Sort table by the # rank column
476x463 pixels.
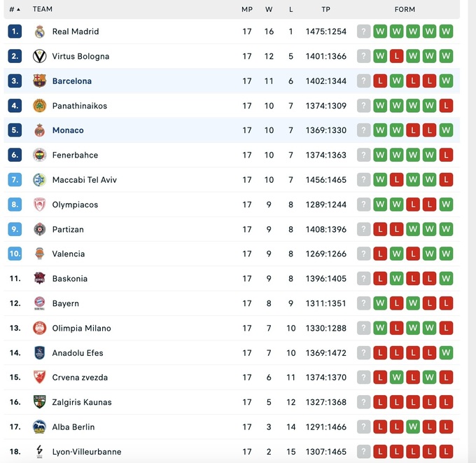click(x=14, y=9)
